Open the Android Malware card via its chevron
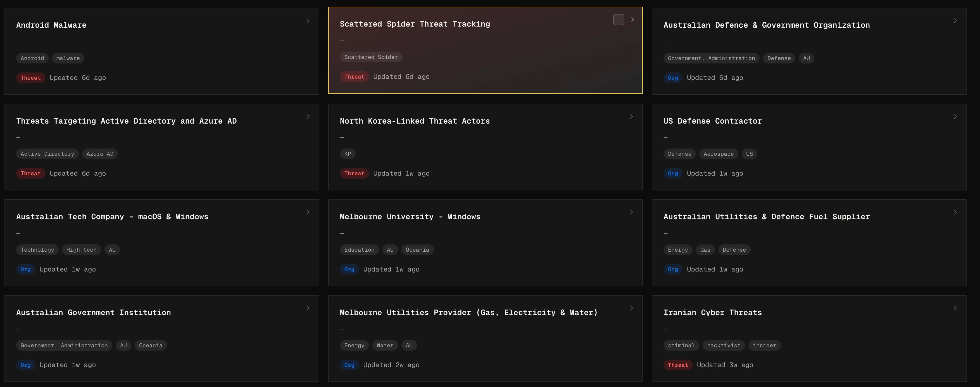The image size is (980, 387). pos(308,21)
